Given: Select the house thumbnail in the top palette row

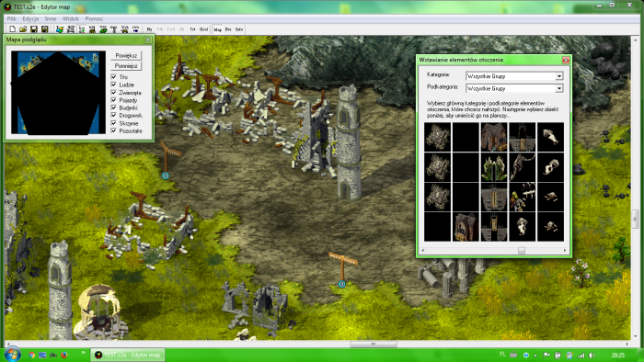Looking at the screenshot, I should (494, 137).
